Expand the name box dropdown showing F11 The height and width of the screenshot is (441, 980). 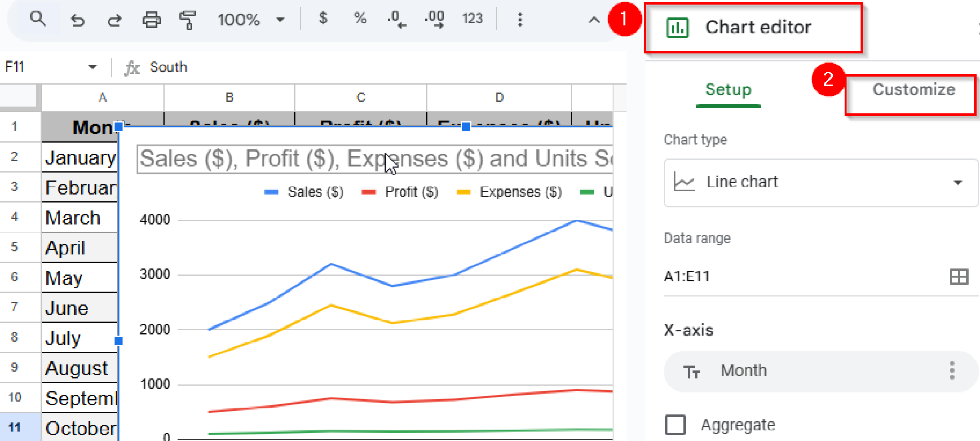92,67
